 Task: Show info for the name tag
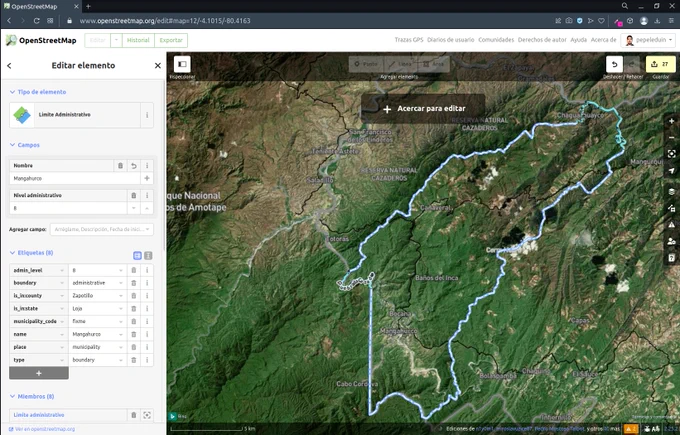(x=147, y=334)
